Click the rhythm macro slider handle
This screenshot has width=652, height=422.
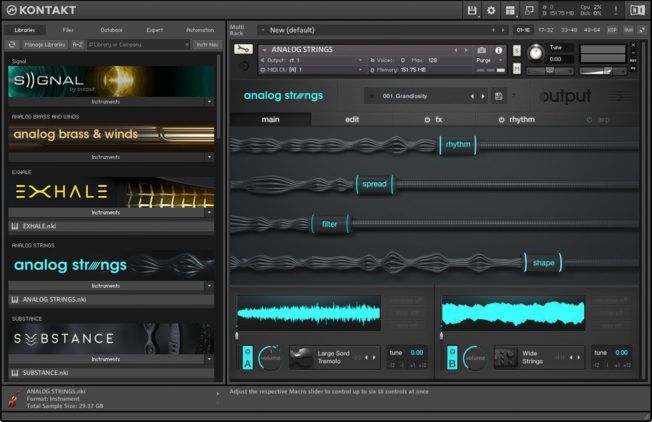point(458,145)
